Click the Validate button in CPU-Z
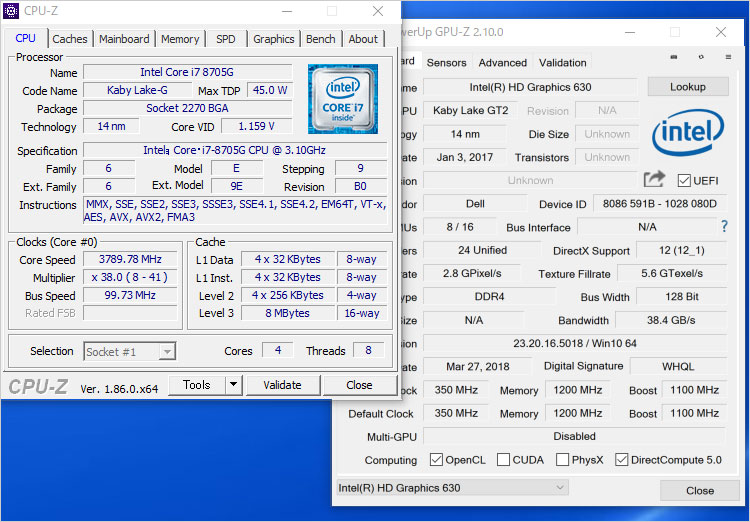 [x=283, y=385]
